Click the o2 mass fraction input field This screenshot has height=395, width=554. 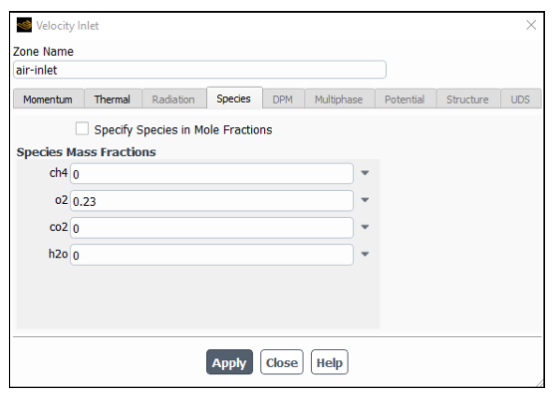[x=212, y=201]
